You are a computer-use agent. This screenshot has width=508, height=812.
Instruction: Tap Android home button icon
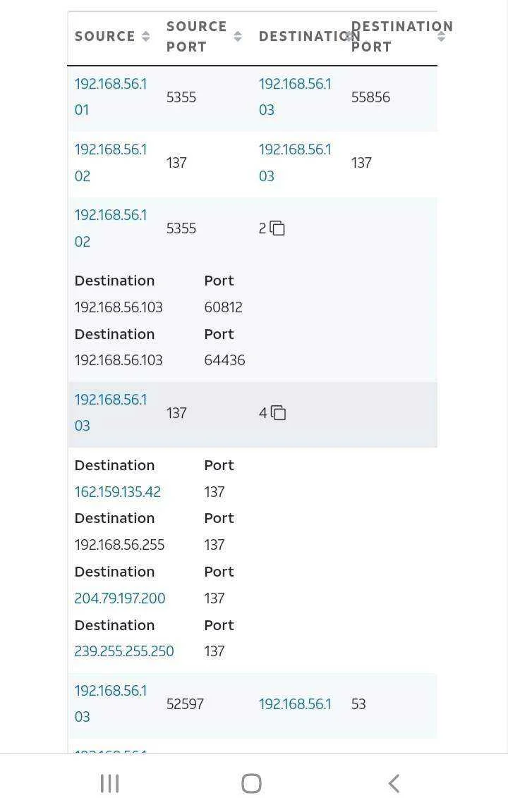click(251, 783)
